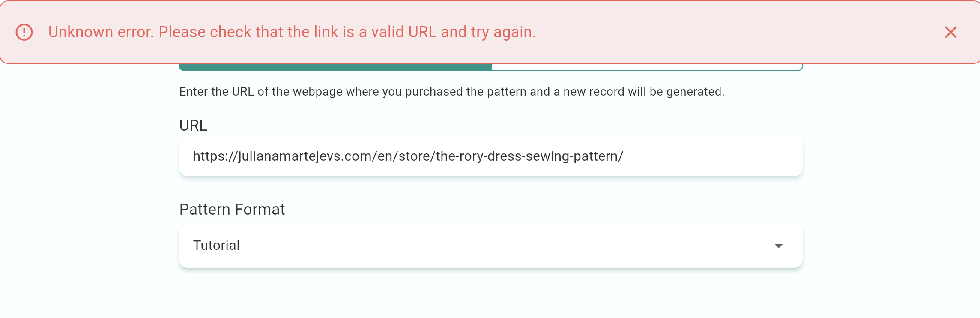Viewport: 980px width, 318px height.
Task: Click the Pattern Format label
Action: [x=232, y=210]
